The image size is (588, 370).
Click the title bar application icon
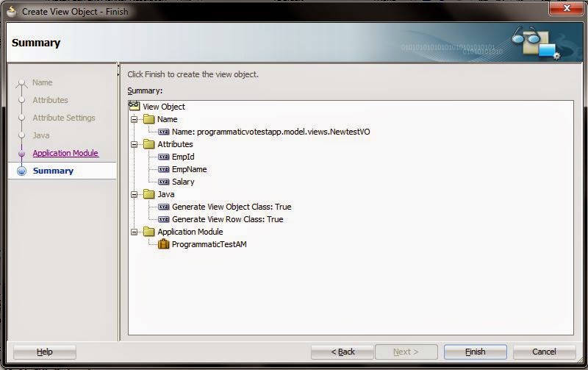[x=12, y=12]
